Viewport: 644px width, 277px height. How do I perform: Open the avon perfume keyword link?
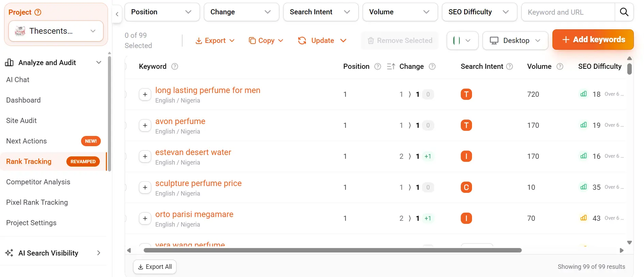[180, 121]
